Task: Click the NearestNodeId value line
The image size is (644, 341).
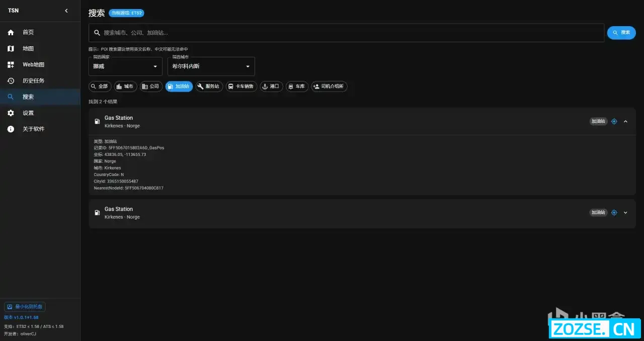Action: 128,188
